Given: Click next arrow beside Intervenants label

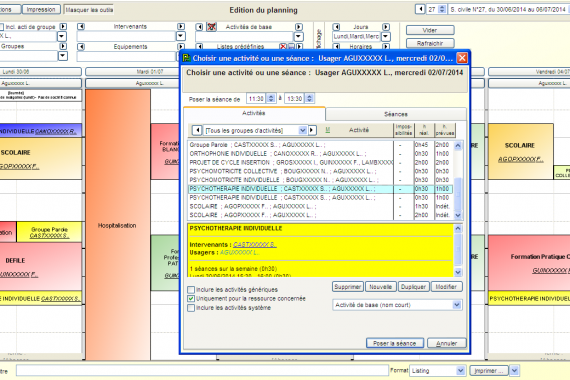Looking at the screenshot, I should [181, 27].
